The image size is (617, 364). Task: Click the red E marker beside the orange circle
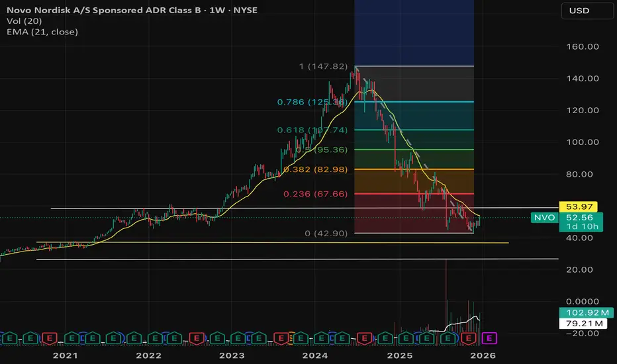281,338
